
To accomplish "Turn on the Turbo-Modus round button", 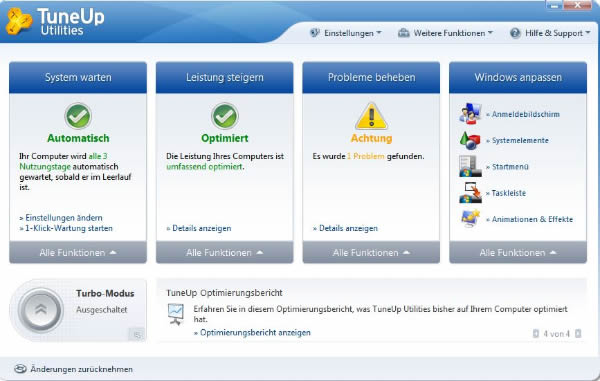I will coord(41,309).
